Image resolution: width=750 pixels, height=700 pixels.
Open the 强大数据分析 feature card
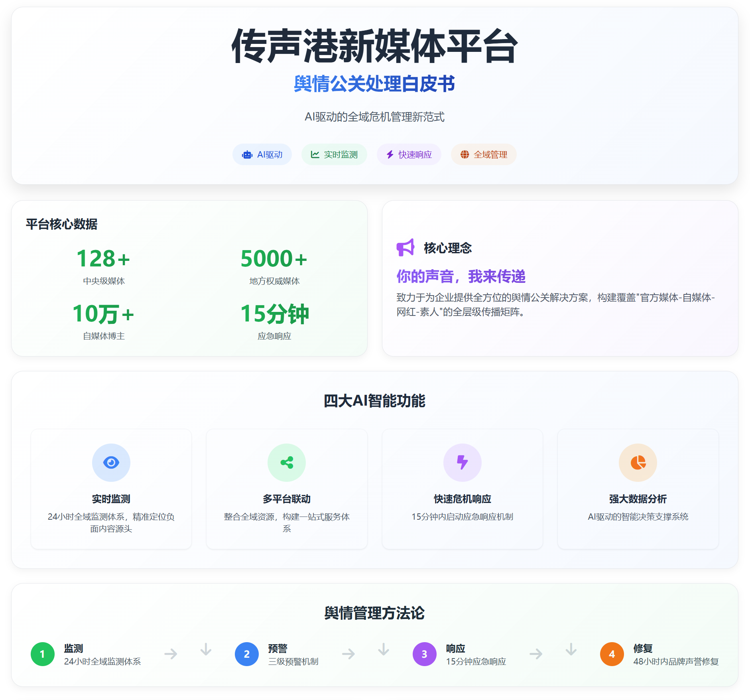pos(638,489)
